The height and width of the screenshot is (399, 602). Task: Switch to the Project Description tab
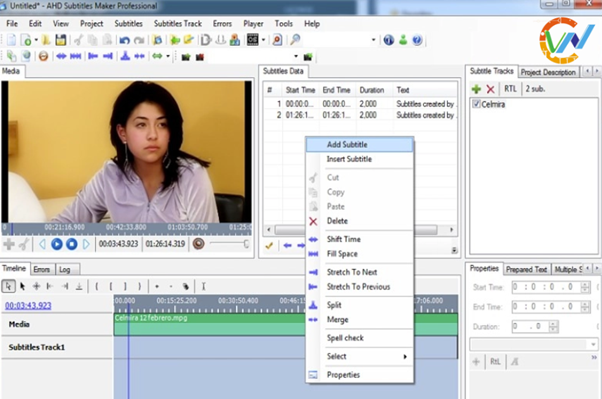click(x=548, y=72)
